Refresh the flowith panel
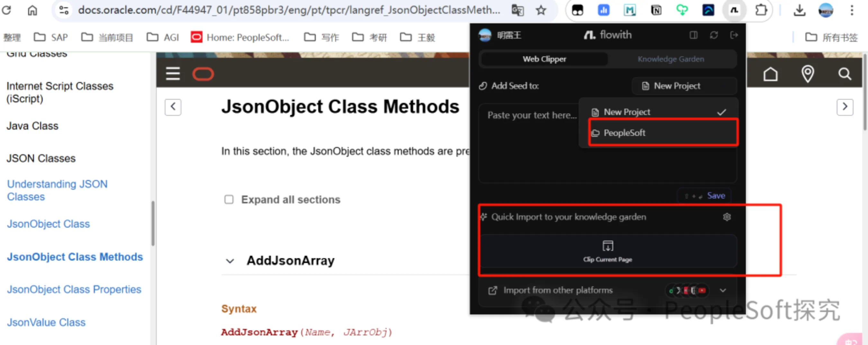 [714, 35]
